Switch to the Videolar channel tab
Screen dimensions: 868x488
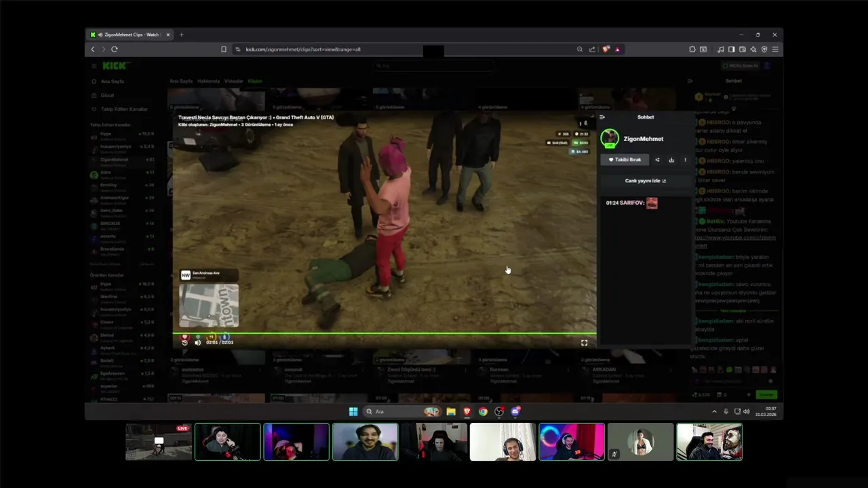coord(233,81)
